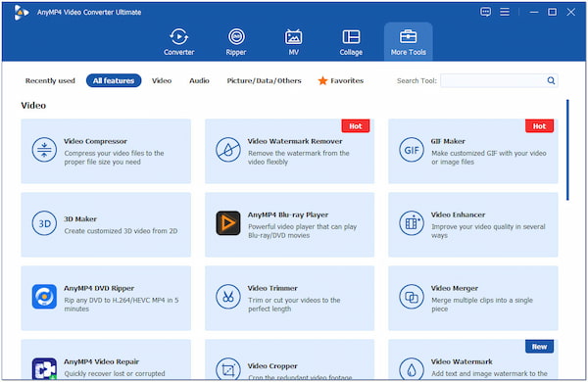Open AnyMP4 Video Repair title
This screenshot has height=382, width=588.
click(x=101, y=361)
